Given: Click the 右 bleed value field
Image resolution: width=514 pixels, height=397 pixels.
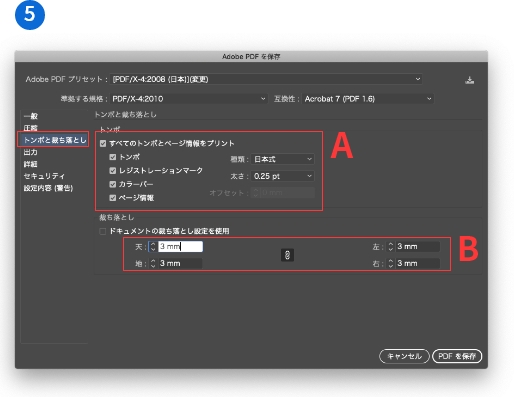Looking at the screenshot, I should click(x=418, y=264).
